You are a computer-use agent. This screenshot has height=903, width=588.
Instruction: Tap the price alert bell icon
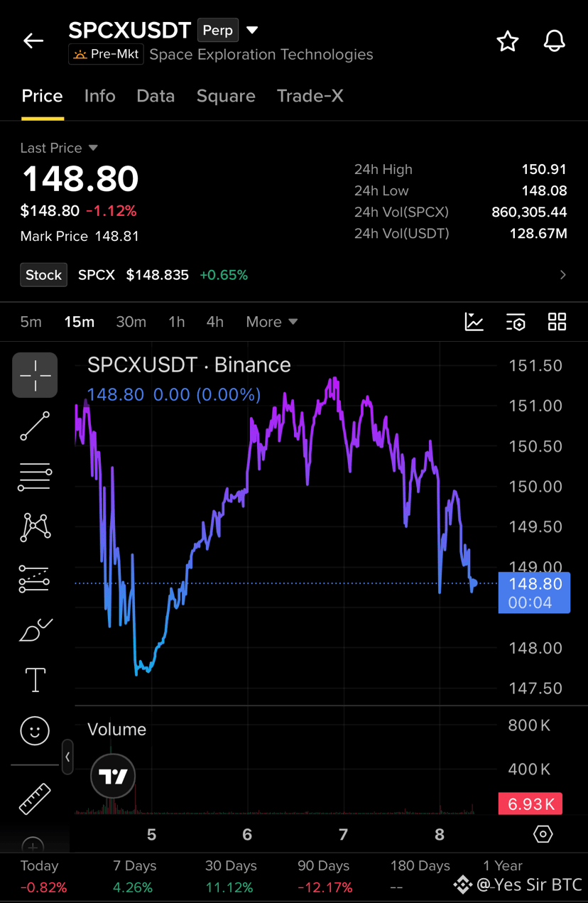click(x=554, y=41)
